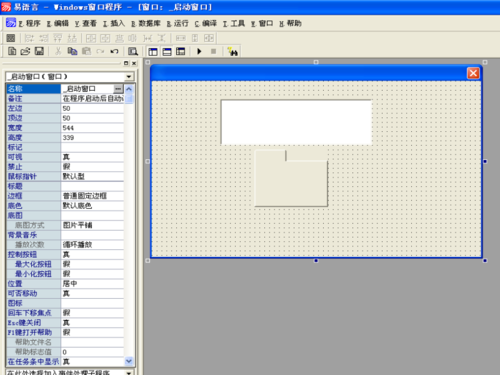Open the _启动窗口 component dropdown
This screenshot has width=500, height=375.
coord(129,77)
